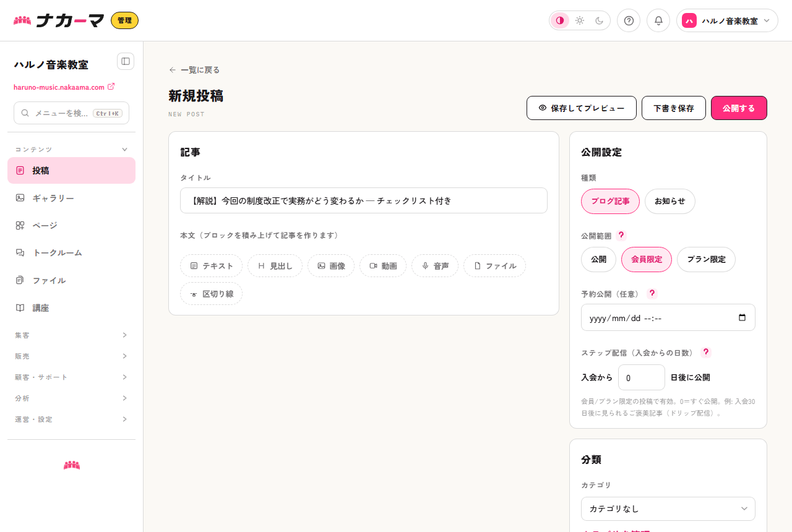Click the scheduled publish date field

point(668,317)
